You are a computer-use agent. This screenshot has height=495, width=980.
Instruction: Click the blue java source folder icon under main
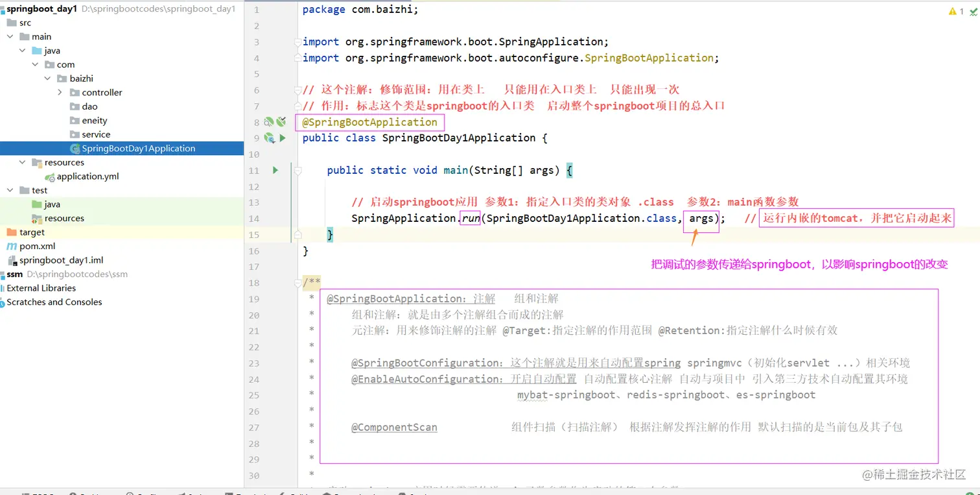tap(37, 51)
